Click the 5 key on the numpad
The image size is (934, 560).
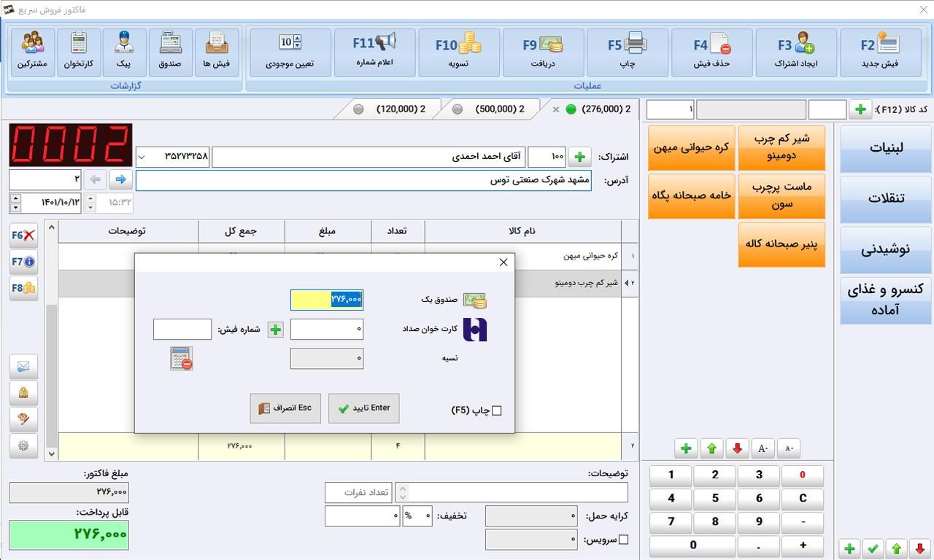[715, 499]
